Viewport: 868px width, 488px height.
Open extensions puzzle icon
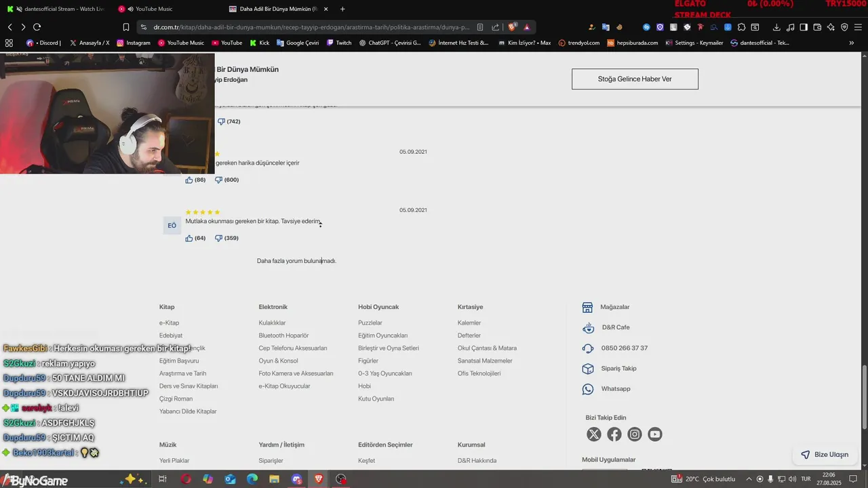(x=741, y=27)
